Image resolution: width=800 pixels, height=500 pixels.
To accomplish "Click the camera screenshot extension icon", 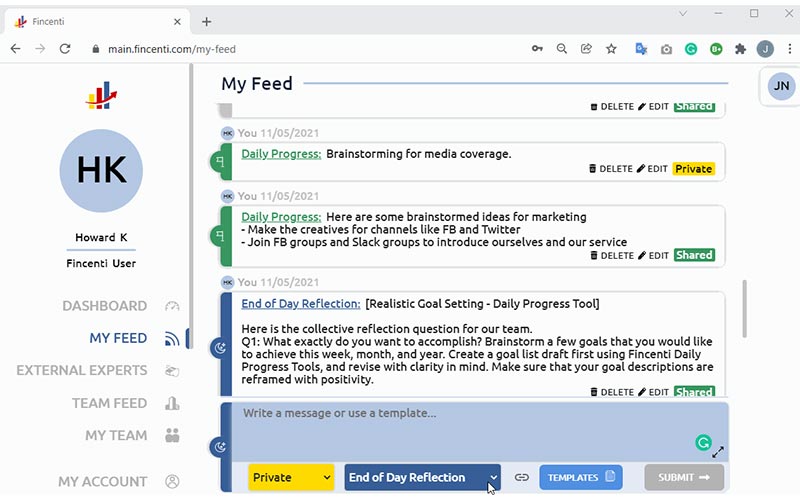I will [666, 49].
